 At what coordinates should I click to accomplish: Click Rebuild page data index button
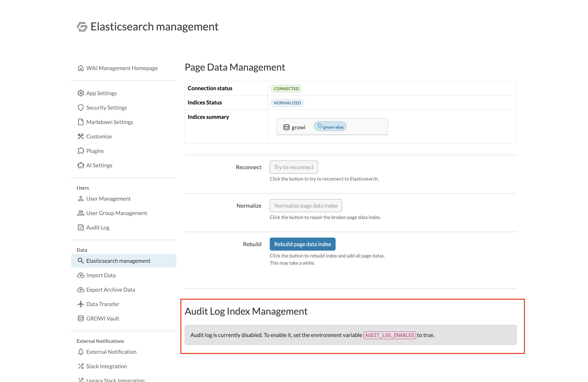click(303, 244)
